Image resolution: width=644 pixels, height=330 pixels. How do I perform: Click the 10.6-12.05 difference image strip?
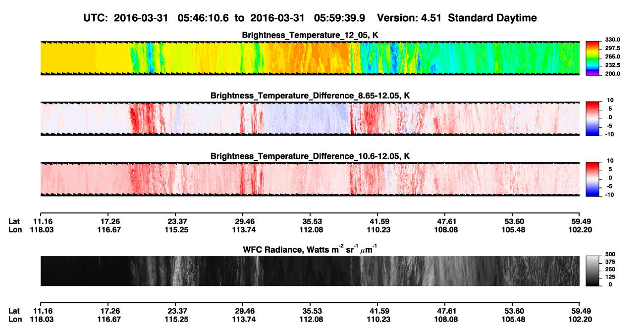(x=310, y=180)
